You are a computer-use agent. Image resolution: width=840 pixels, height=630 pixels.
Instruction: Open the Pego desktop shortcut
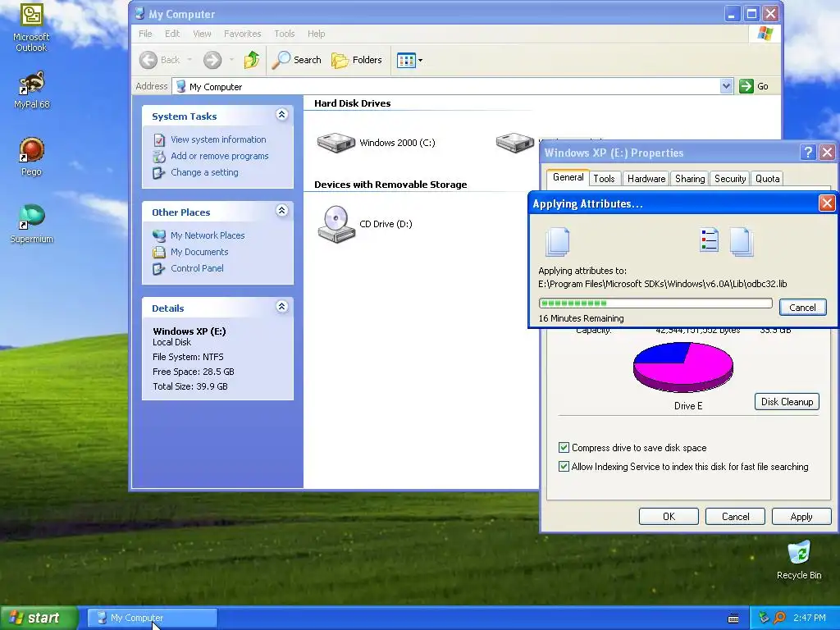(31, 157)
